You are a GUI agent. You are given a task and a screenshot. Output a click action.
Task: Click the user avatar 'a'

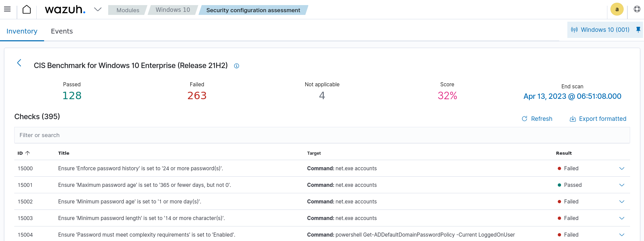[617, 9]
